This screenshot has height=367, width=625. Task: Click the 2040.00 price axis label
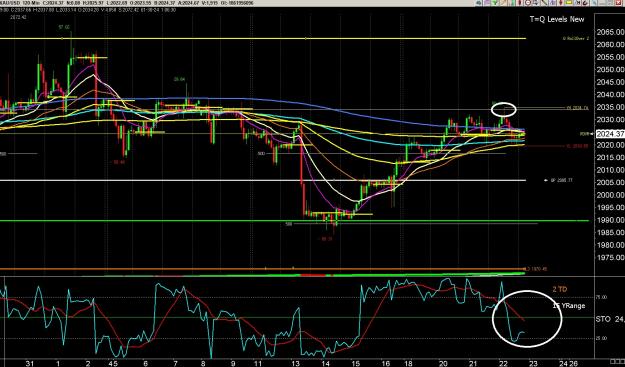point(610,95)
